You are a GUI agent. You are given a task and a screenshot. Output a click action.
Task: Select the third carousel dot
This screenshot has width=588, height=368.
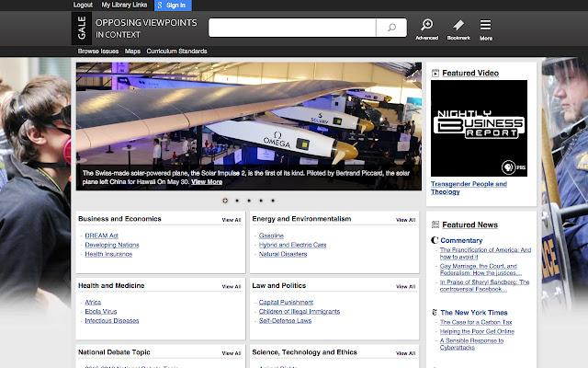pyautogui.click(x=249, y=201)
